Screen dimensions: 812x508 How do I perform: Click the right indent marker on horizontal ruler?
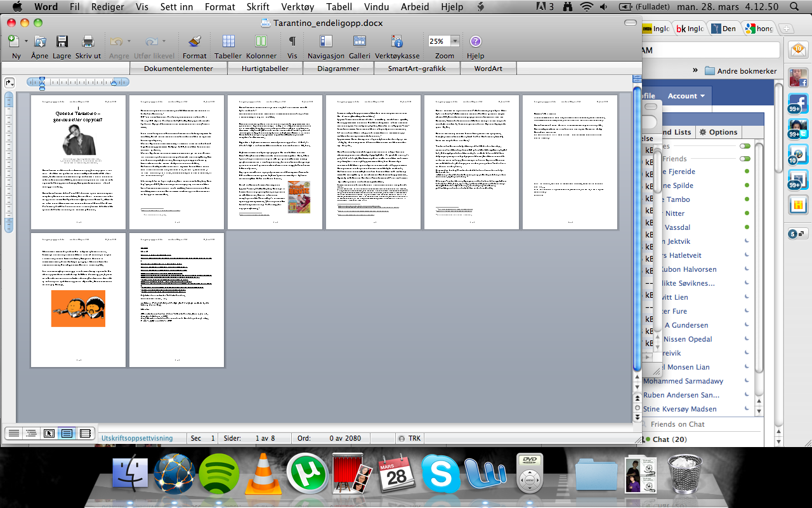pyautogui.click(x=114, y=82)
